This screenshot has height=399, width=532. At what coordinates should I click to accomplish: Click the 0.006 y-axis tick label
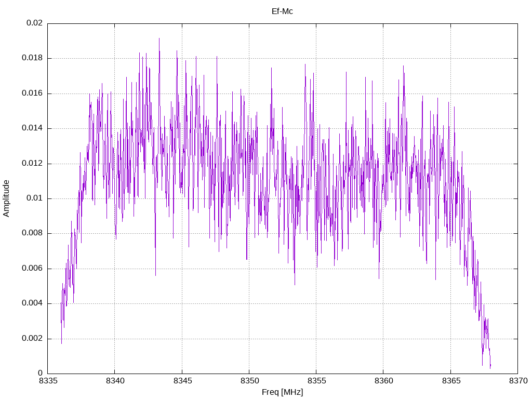(32, 269)
